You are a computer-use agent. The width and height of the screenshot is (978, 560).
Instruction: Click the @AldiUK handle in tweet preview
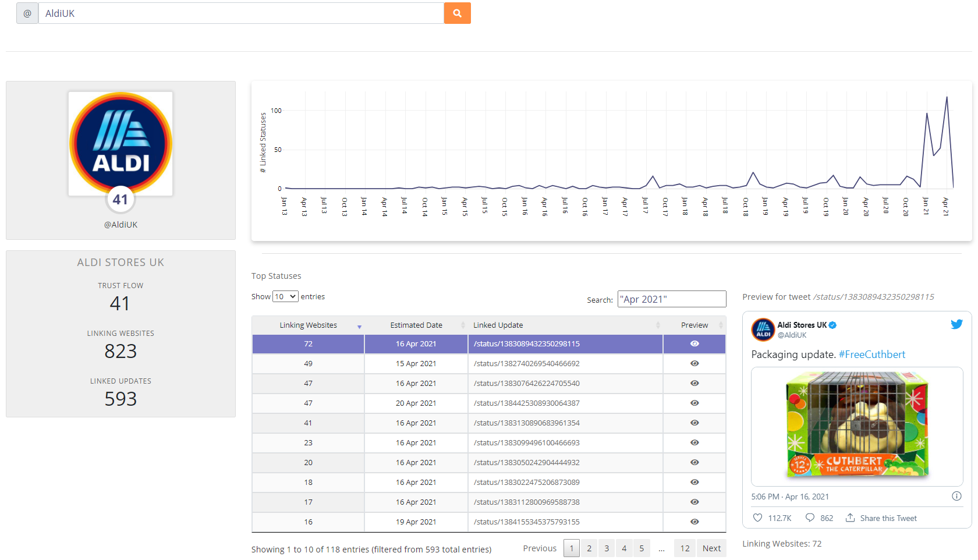[x=792, y=335]
